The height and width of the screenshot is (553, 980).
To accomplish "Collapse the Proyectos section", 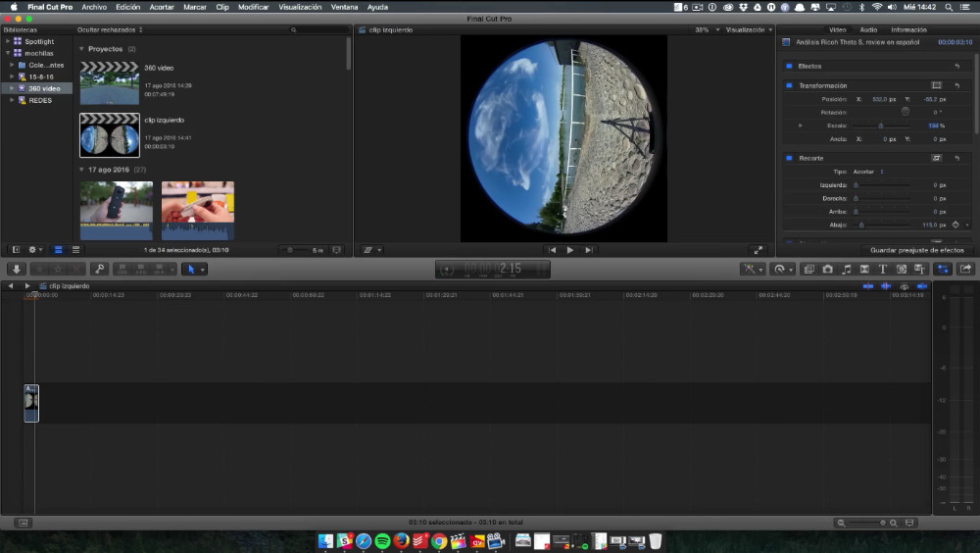I will (x=81, y=49).
